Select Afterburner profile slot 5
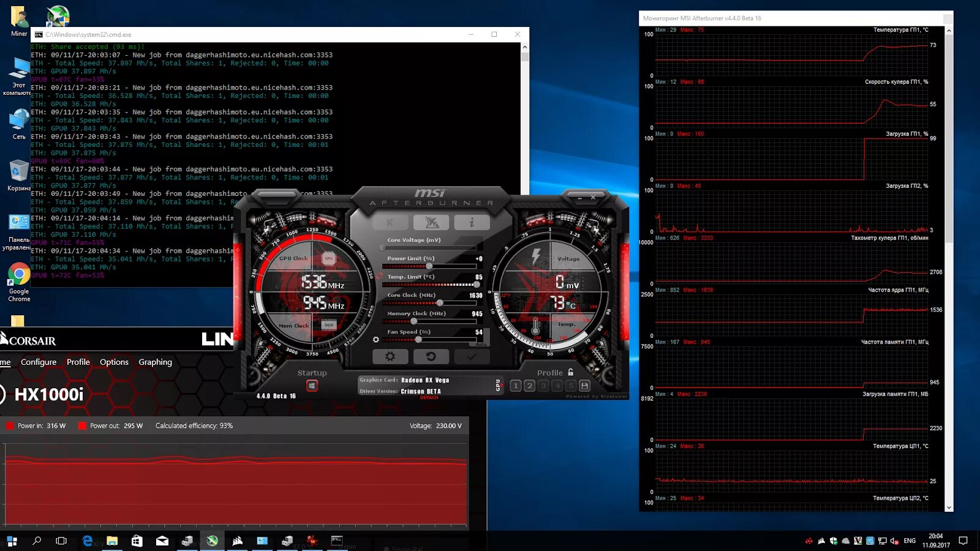Image resolution: width=980 pixels, height=551 pixels. (x=571, y=386)
